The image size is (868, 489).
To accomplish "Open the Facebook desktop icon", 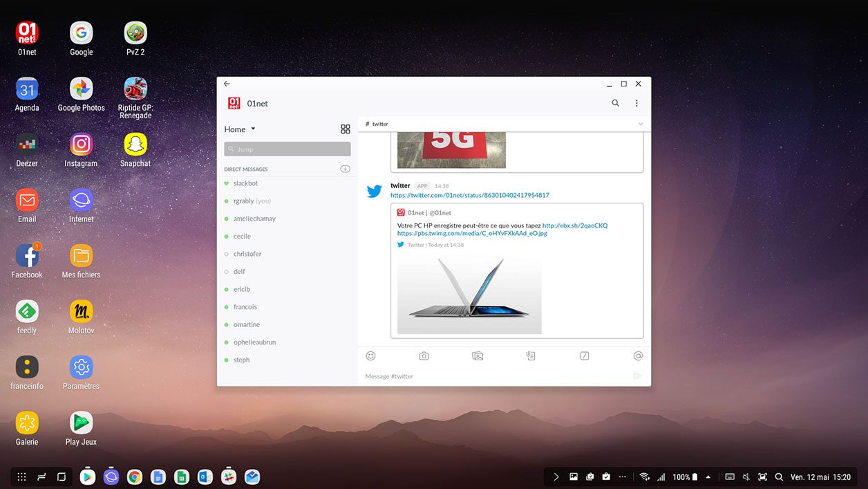I will pos(27,256).
